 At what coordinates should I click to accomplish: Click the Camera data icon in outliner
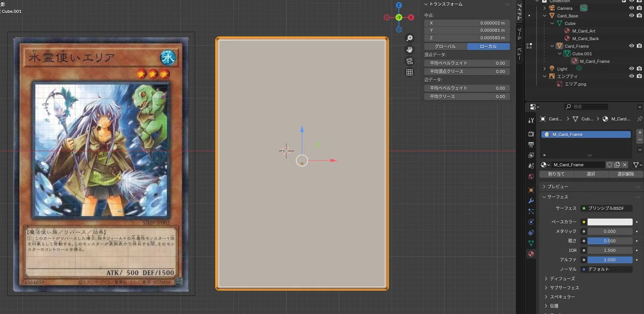(584, 8)
